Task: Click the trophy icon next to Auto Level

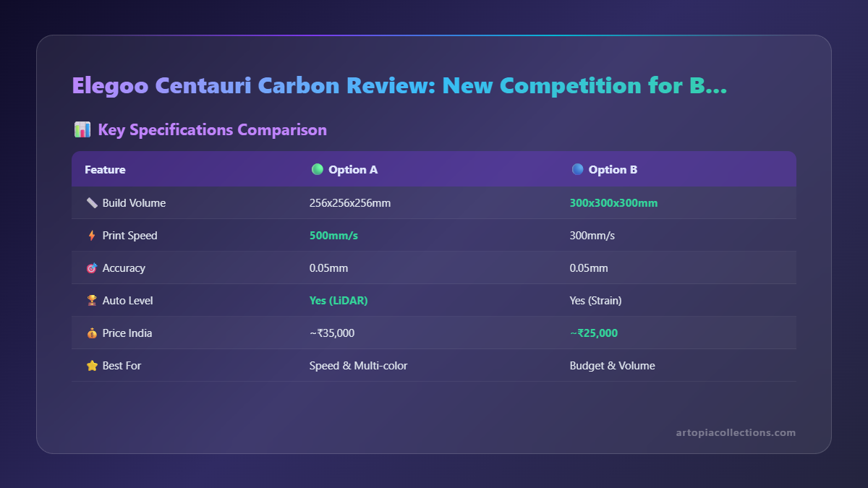Action: (92, 301)
